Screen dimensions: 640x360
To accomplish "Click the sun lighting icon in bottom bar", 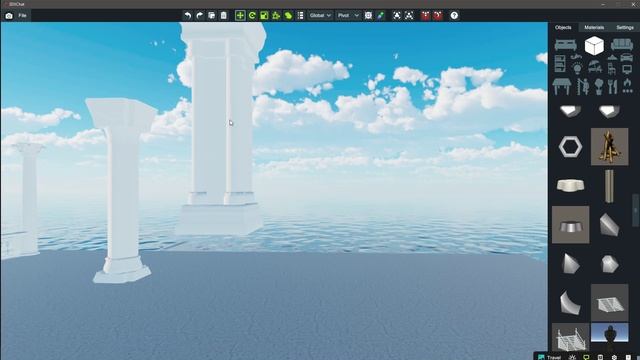I will click(572, 357).
